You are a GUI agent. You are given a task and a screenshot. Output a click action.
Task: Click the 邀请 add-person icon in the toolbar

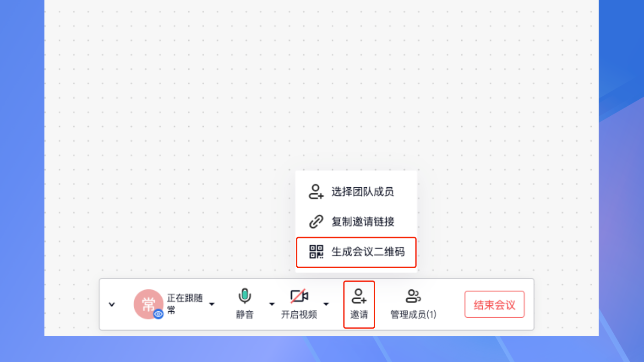[x=359, y=296]
